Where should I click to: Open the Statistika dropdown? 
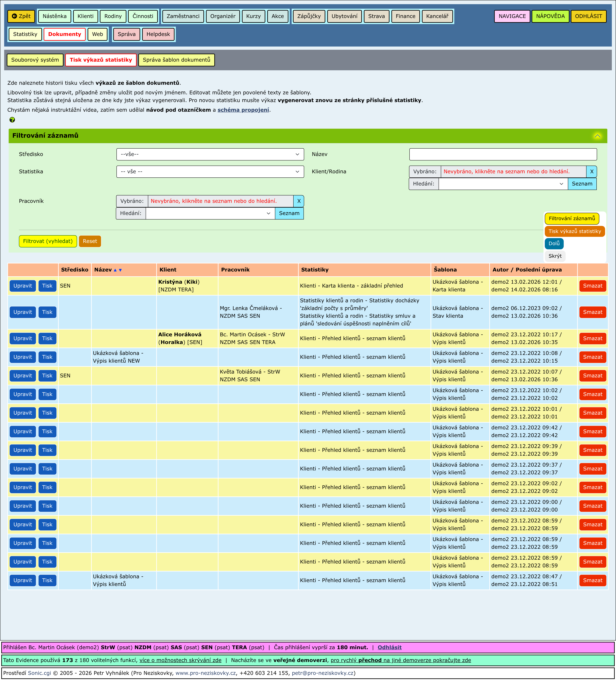[x=210, y=172]
